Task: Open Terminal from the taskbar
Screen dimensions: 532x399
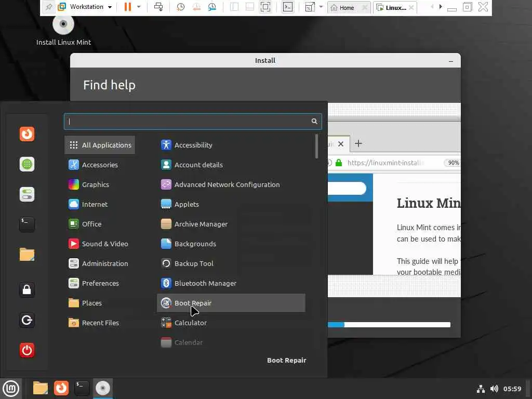Action: [x=82, y=388]
